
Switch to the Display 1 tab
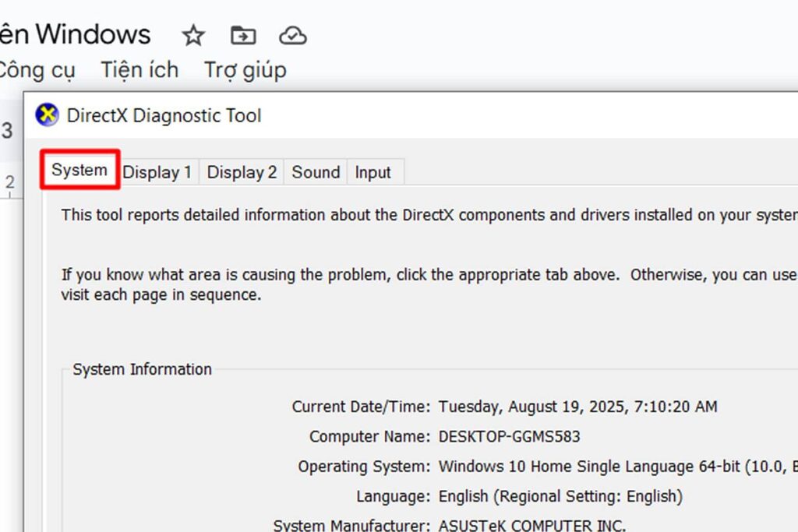click(x=157, y=172)
